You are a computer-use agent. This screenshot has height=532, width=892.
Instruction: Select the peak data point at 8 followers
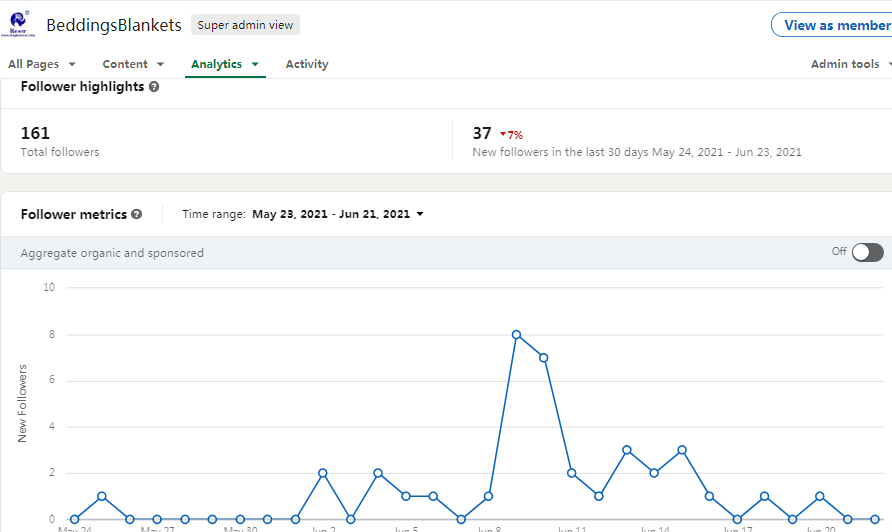[x=516, y=335]
